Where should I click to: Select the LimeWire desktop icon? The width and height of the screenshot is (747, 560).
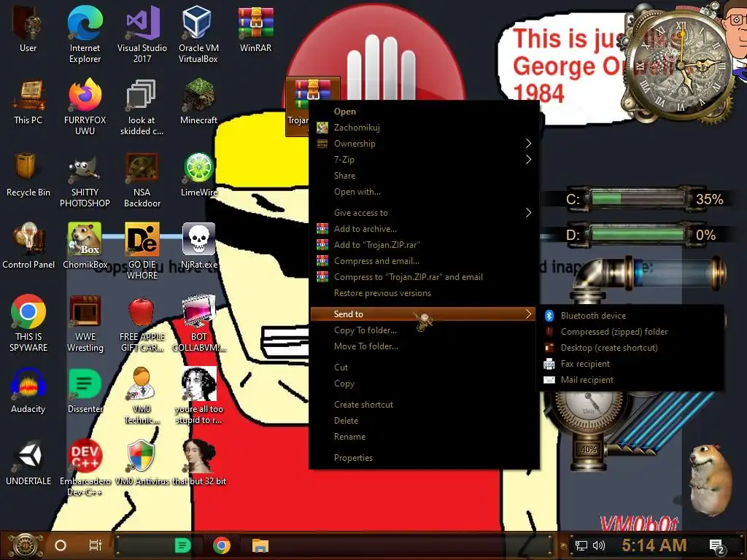pos(198,174)
